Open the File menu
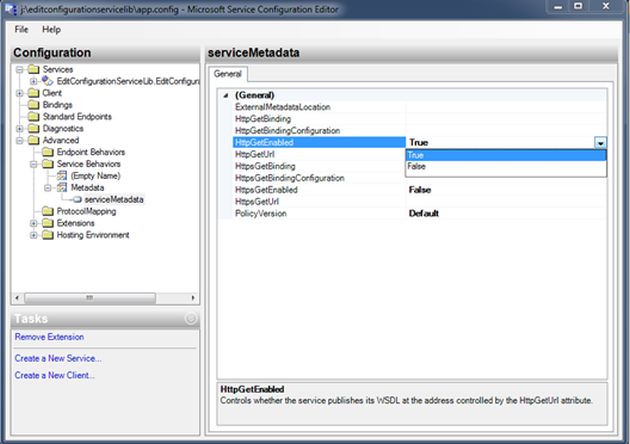This screenshot has height=444, width=630. [21, 29]
